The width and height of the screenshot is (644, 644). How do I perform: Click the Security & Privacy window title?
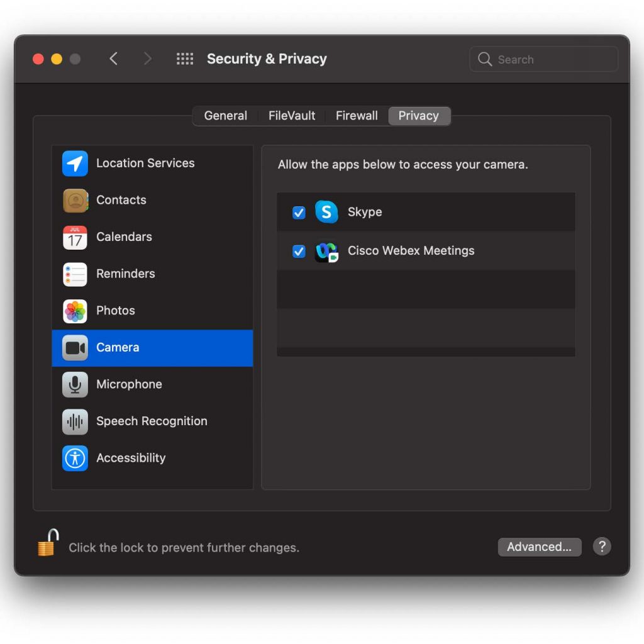[x=267, y=58]
